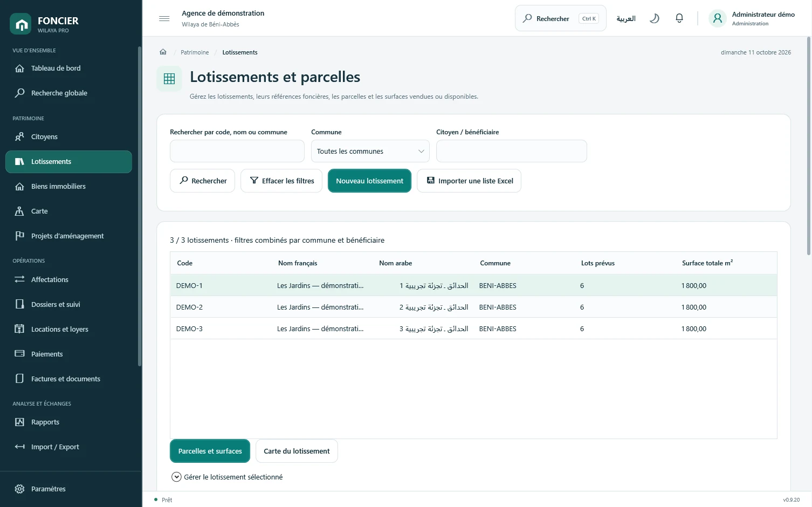The height and width of the screenshot is (507, 812).
Task: Click the Carte map pin icon
Action: tap(20, 211)
